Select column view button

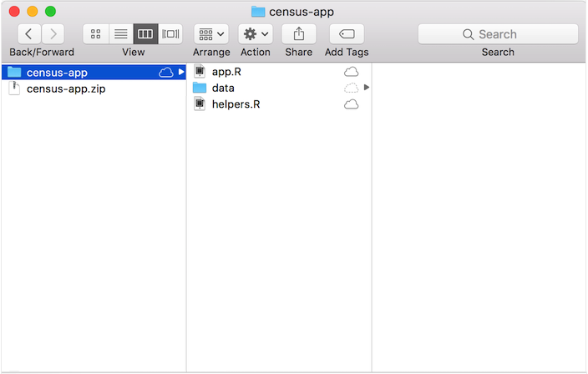tap(145, 34)
